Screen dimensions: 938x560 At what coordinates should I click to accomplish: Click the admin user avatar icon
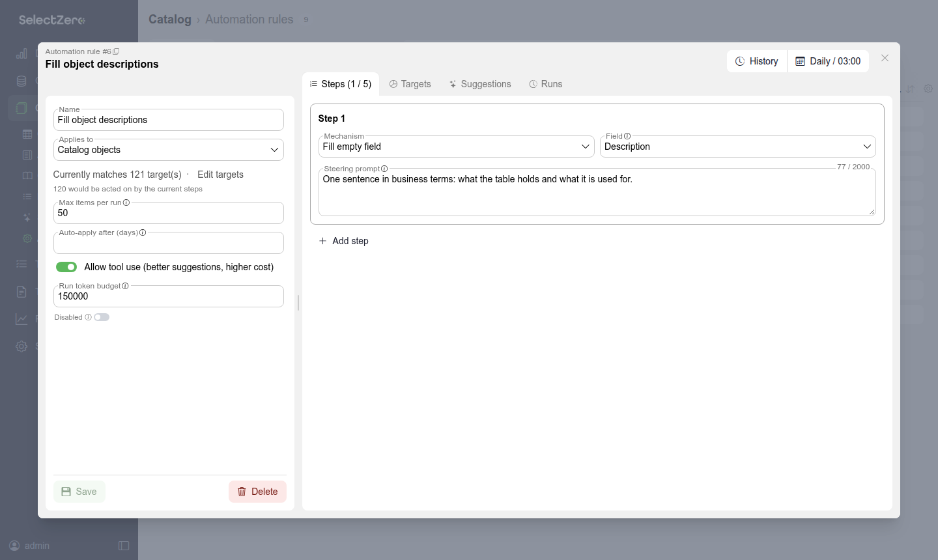[x=14, y=546]
